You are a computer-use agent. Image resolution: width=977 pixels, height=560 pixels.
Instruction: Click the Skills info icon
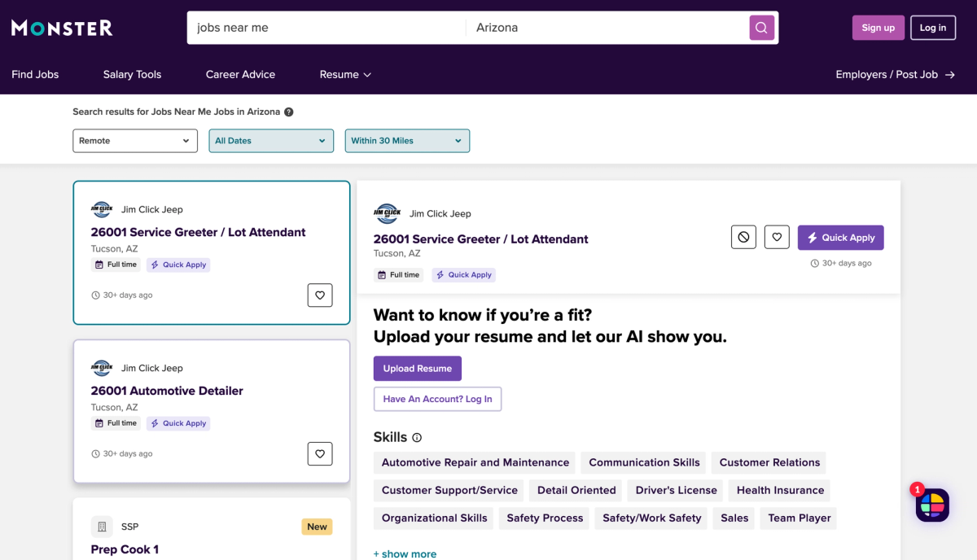pos(417,438)
